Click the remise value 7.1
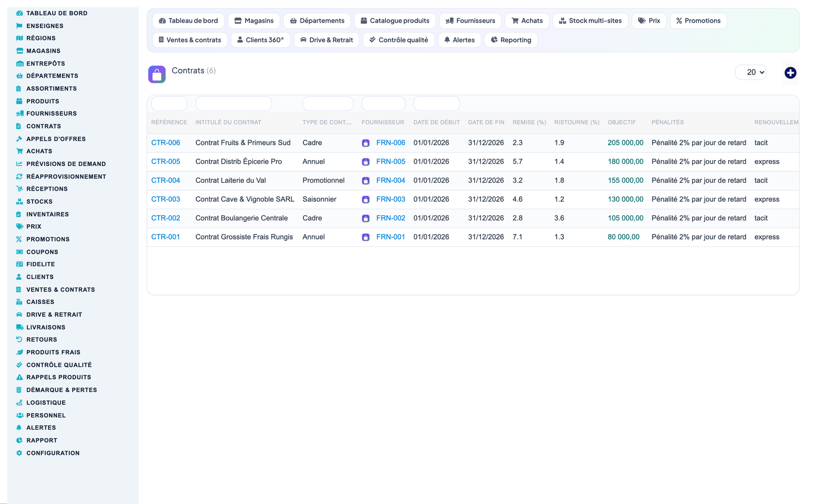815x504 pixels. pos(517,237)
